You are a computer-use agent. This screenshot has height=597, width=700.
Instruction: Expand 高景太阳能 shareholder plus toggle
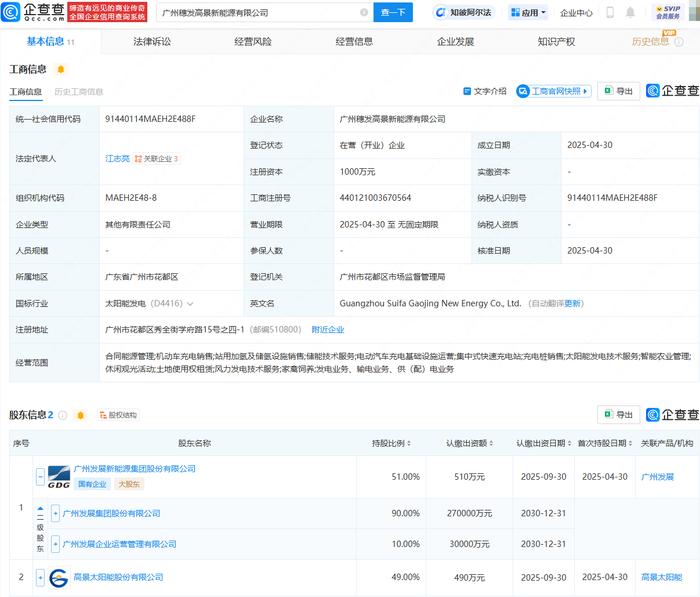(40, 578)
